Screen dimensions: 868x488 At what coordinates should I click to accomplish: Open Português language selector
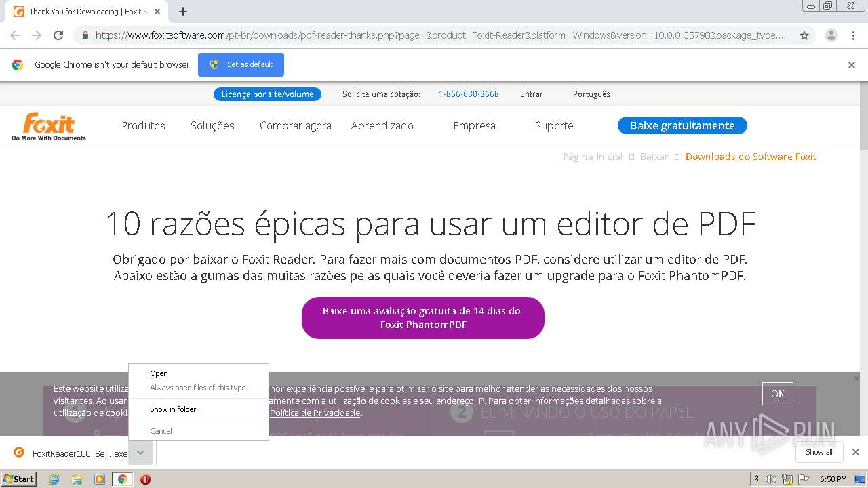[x=591, y=94]
